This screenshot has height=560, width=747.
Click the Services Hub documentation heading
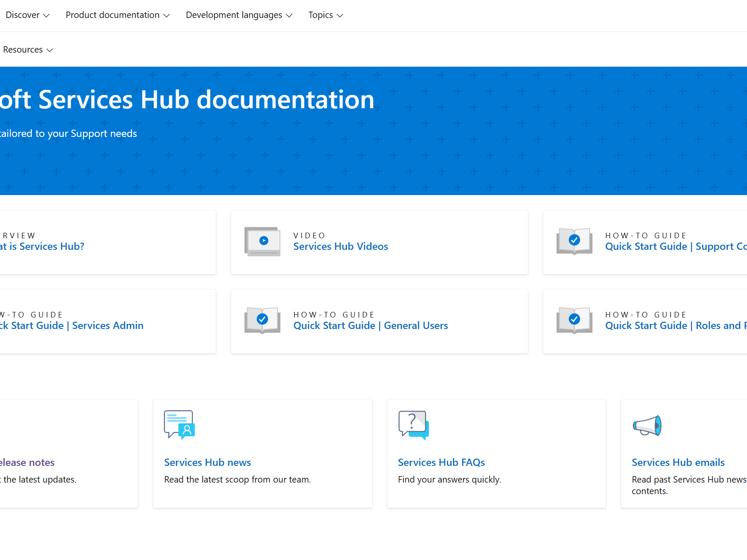[187, 100]
